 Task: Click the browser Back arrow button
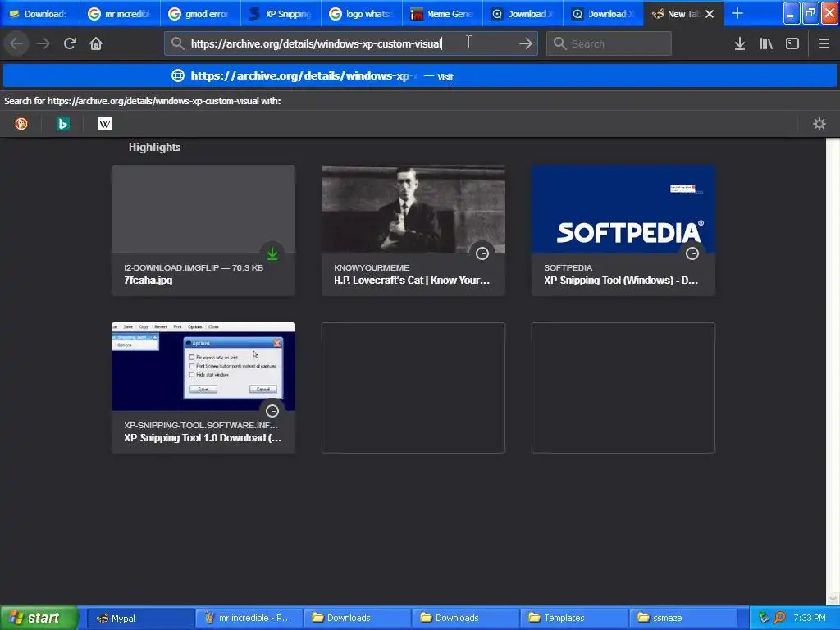[x=16, y=43]
